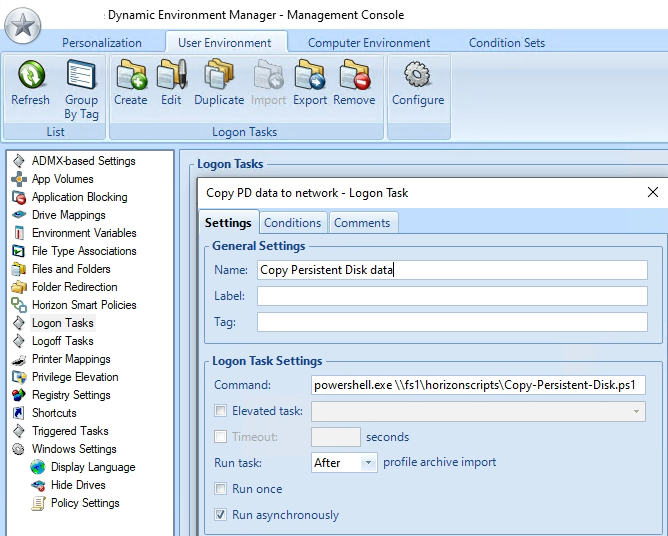The width and height of the screenshot is (668, 536).
Task: Select Drive Mappings node
Action: [69, 215]
